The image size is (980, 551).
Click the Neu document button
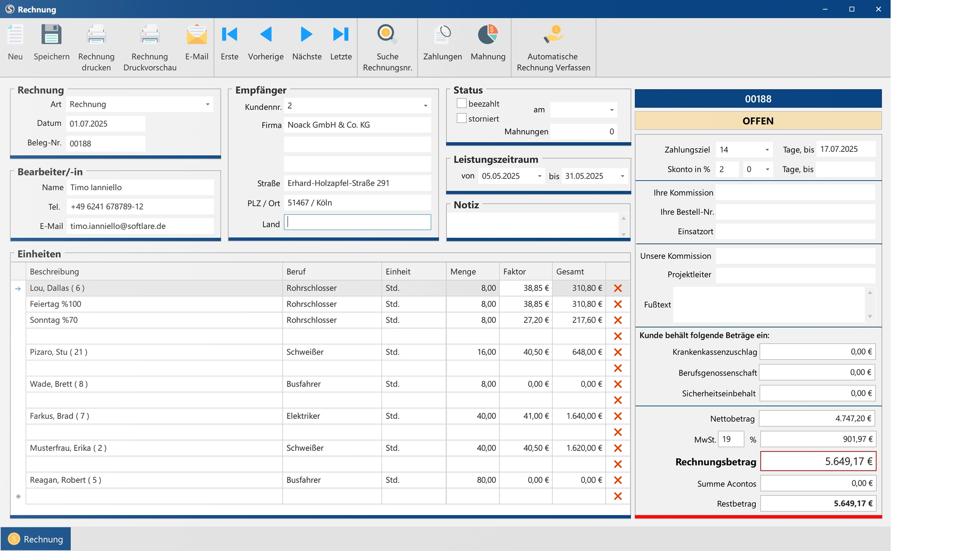(x=15, y=35)
